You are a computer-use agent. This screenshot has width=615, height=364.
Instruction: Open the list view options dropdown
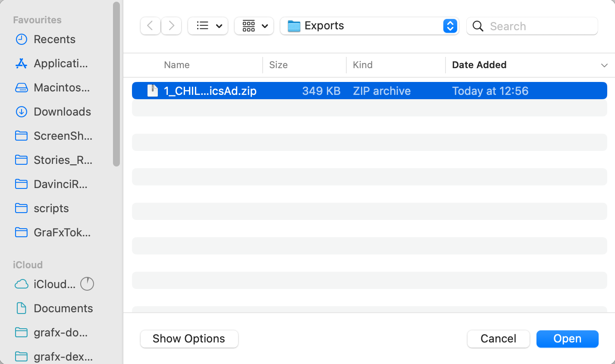point(208,26)
